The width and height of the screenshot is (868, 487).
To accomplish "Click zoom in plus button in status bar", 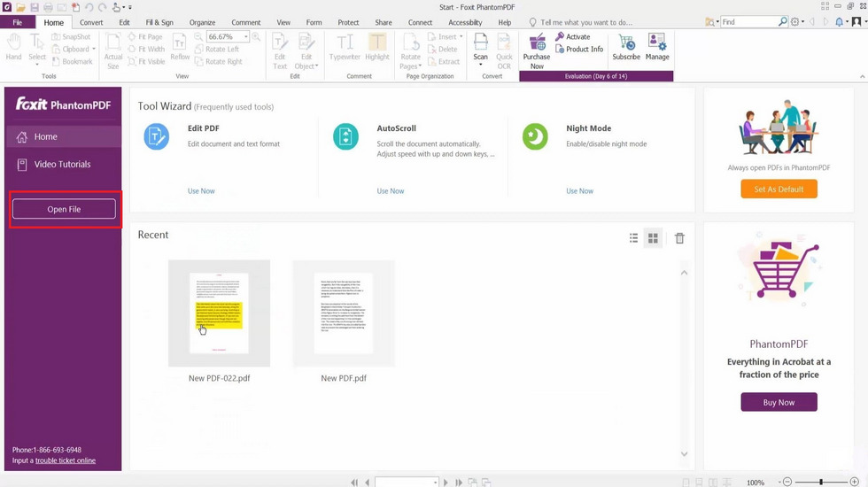I will point(855,483).
